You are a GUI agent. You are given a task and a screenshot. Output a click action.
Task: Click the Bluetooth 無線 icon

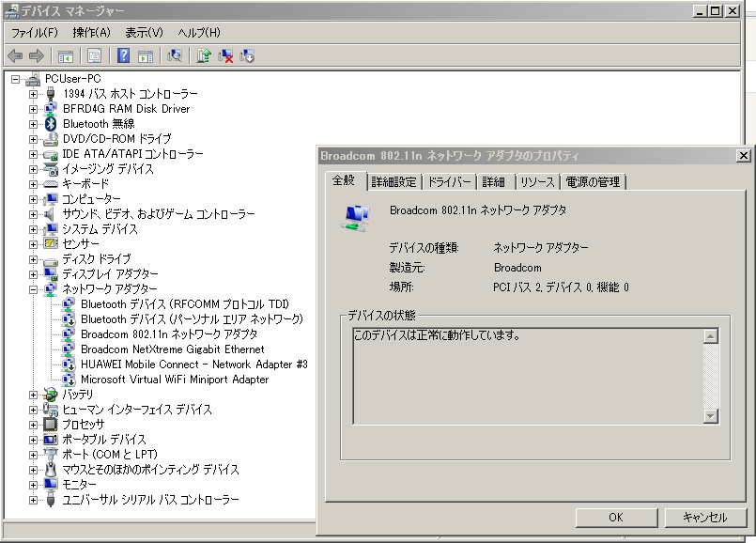(51, 124)
